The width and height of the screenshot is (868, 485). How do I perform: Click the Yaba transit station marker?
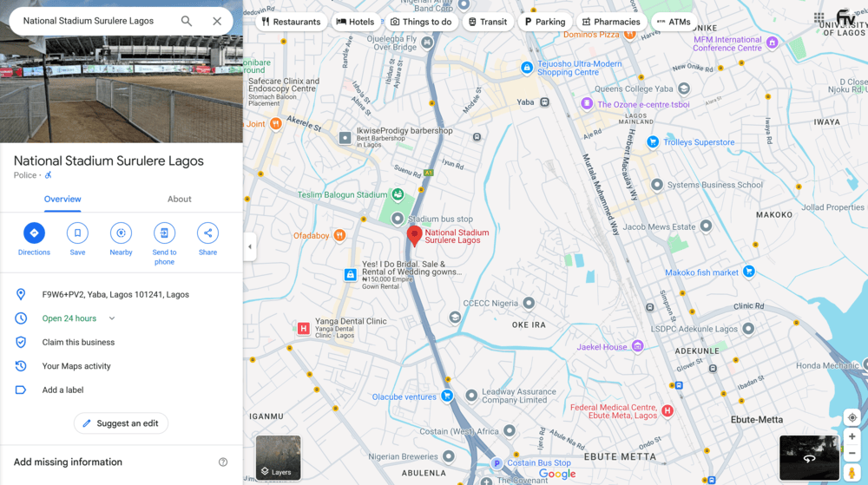point(545,102)
